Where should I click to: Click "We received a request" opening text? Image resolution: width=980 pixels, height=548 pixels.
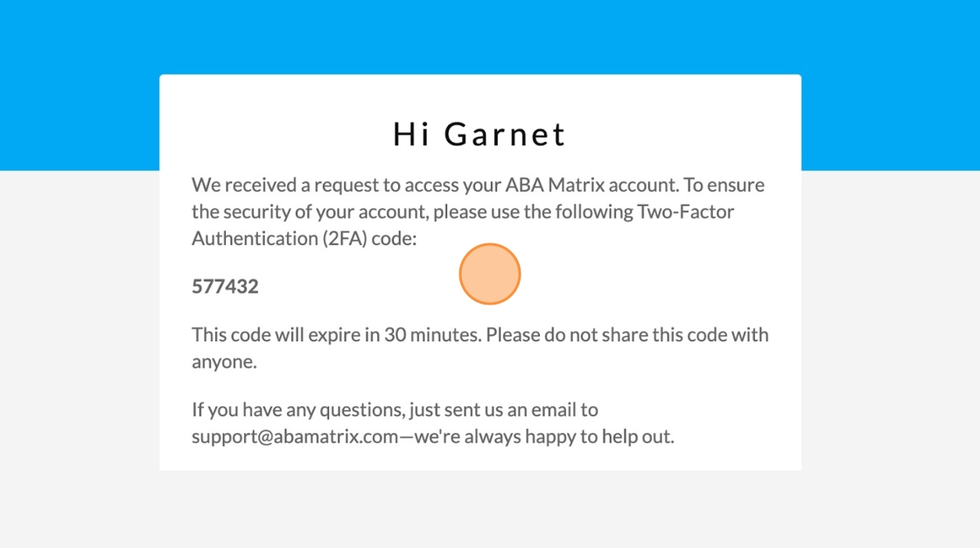pyautogui.click(x=280, y=186)
